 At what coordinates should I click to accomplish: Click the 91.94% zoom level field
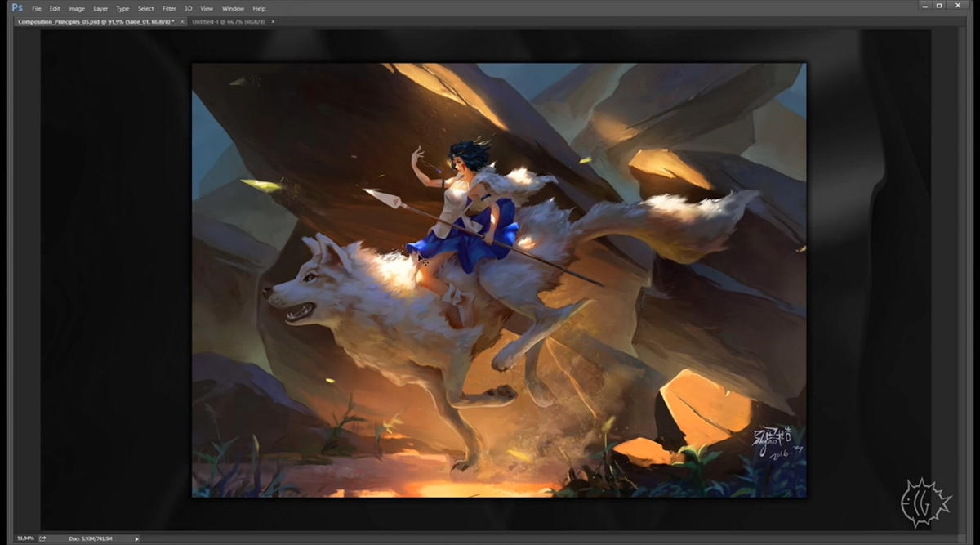pos(24,538)
